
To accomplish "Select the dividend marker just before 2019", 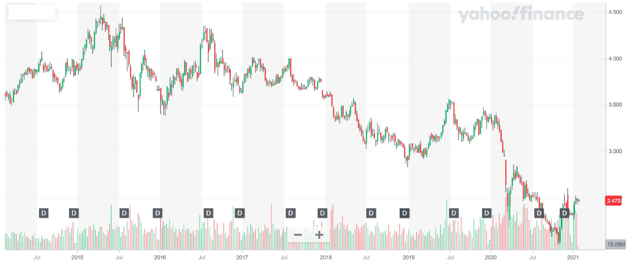I will (x=404, y=213).
